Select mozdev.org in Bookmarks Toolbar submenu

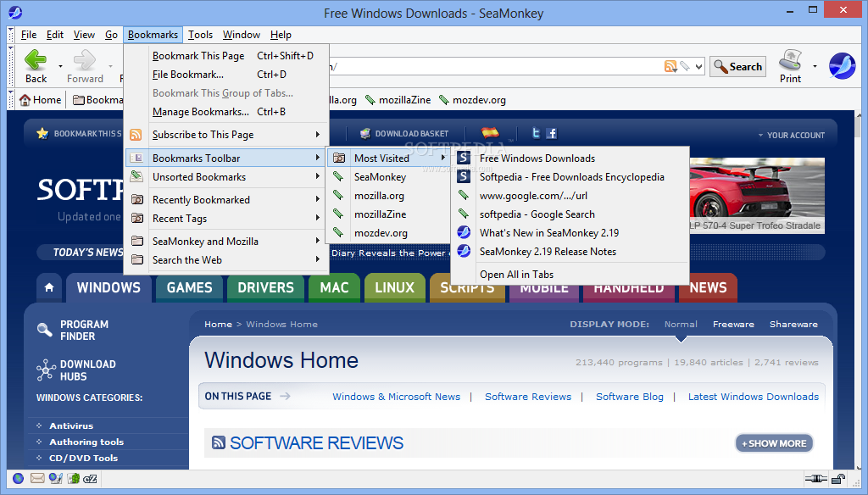[x=388, y=233]
